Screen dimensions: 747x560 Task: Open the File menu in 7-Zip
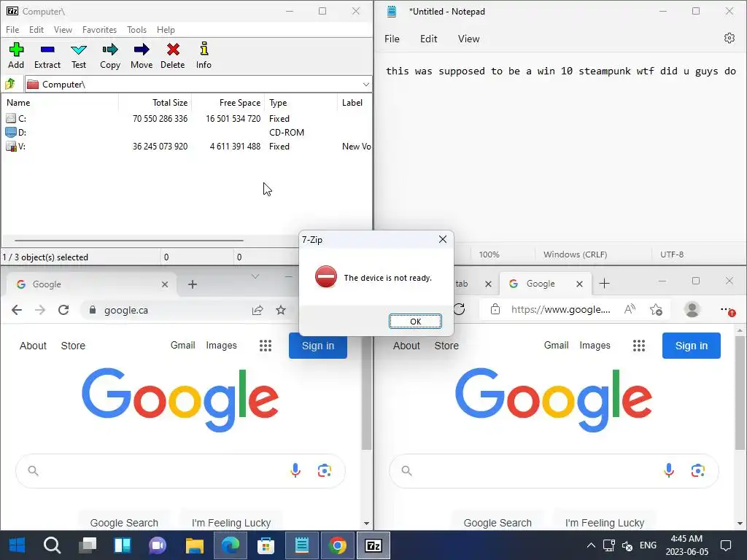[x=12, y=29]
